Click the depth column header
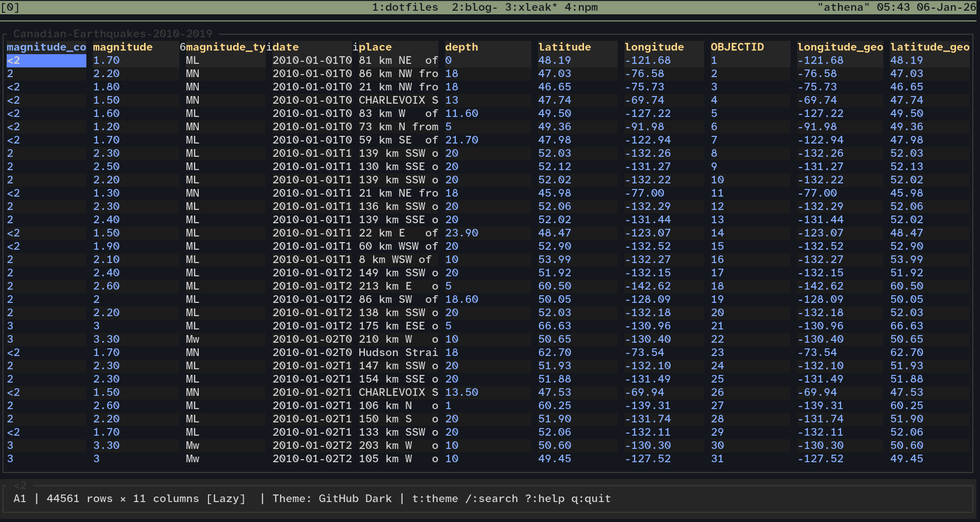 point(461,47)
